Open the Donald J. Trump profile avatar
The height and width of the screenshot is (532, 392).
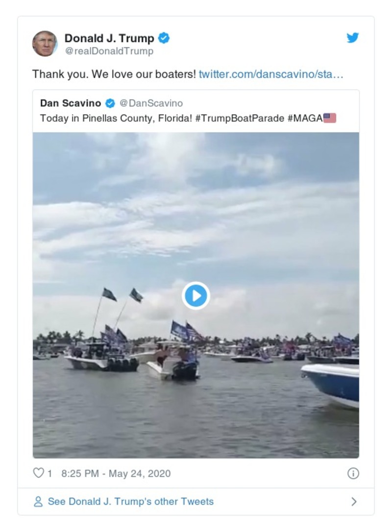(45, 44)
